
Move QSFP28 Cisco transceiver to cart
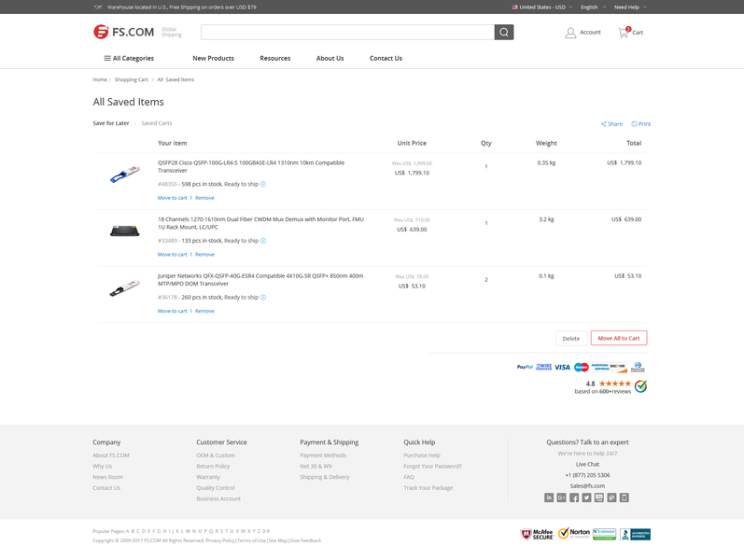coord(173,198)
